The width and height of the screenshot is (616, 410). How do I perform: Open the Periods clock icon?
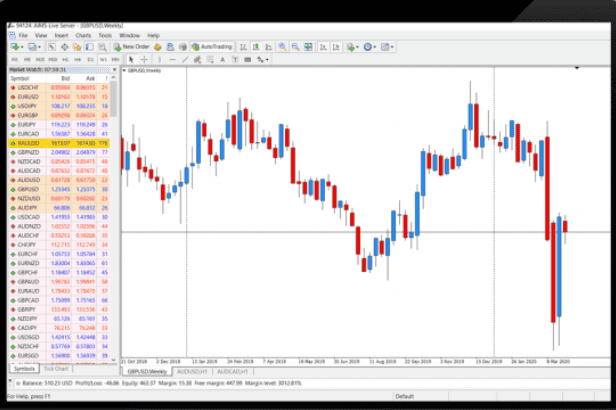[368, 47]
